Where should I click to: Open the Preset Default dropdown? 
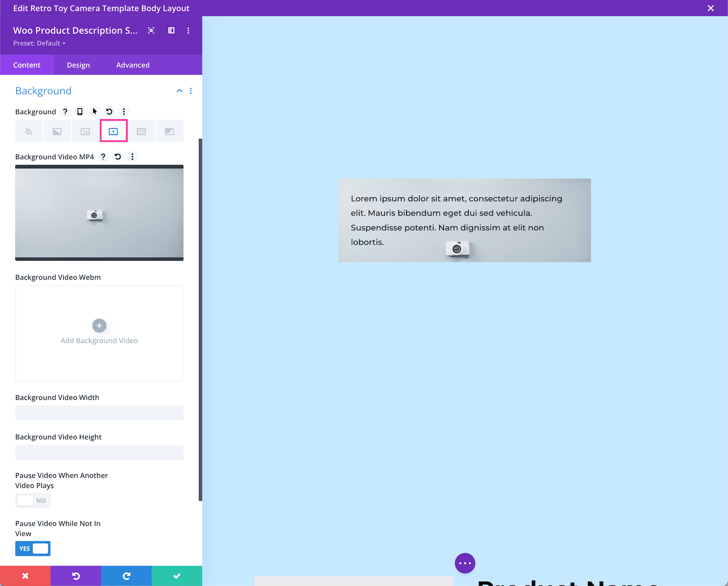pyautogui.click(x=39, y=43)
